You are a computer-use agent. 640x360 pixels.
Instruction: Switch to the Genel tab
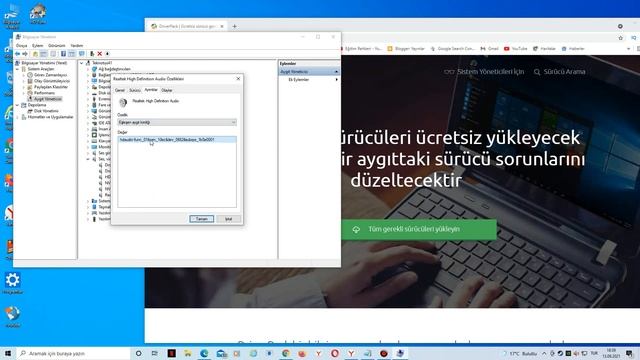click(x=120, y=90)
